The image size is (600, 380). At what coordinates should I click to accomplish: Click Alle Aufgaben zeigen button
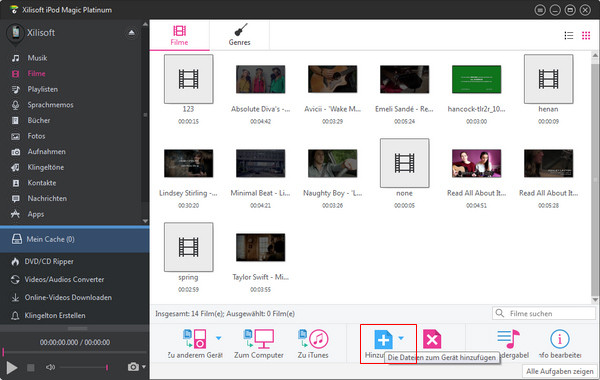click(x=560, y=371)
